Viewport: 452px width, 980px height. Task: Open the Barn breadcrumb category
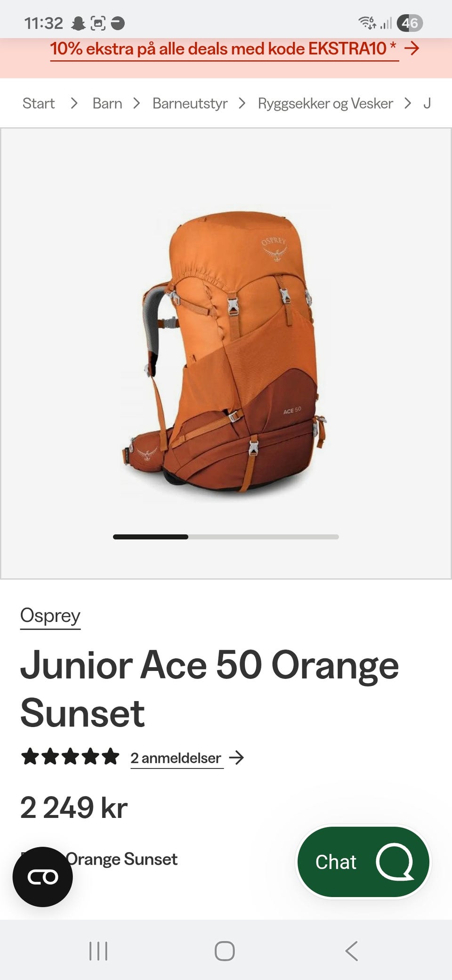pyautogui.click(x=107, y=103)
